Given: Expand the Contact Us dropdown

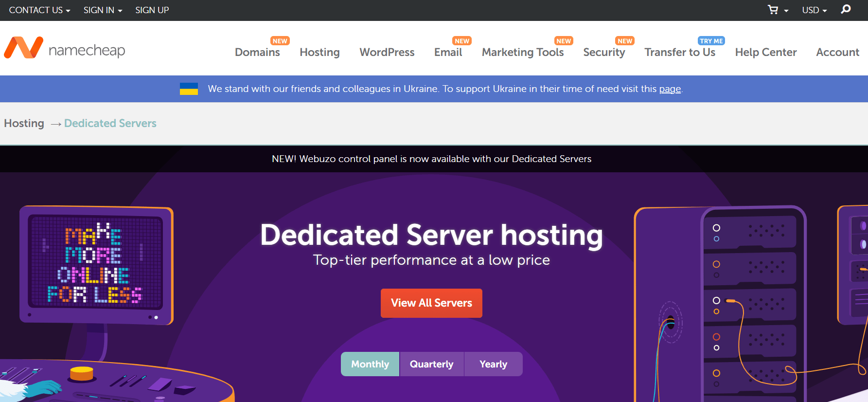Looking at the screenshot, I should (39, 10).
